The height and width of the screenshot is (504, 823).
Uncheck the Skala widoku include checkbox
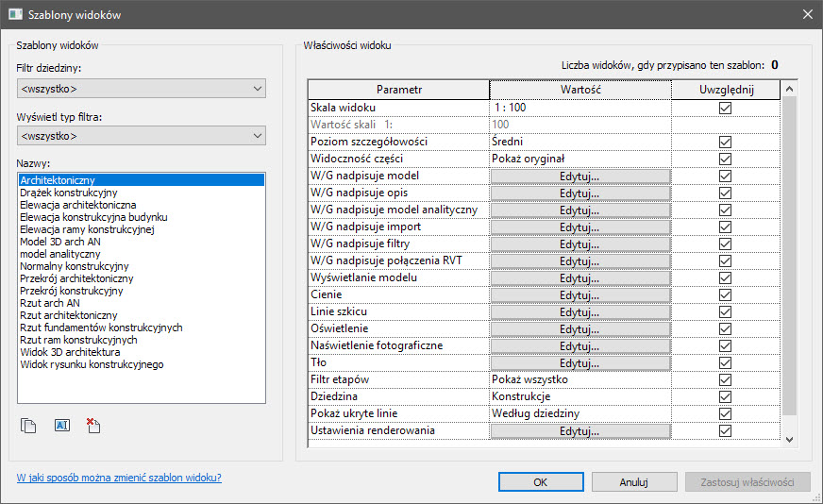(725, 109)
